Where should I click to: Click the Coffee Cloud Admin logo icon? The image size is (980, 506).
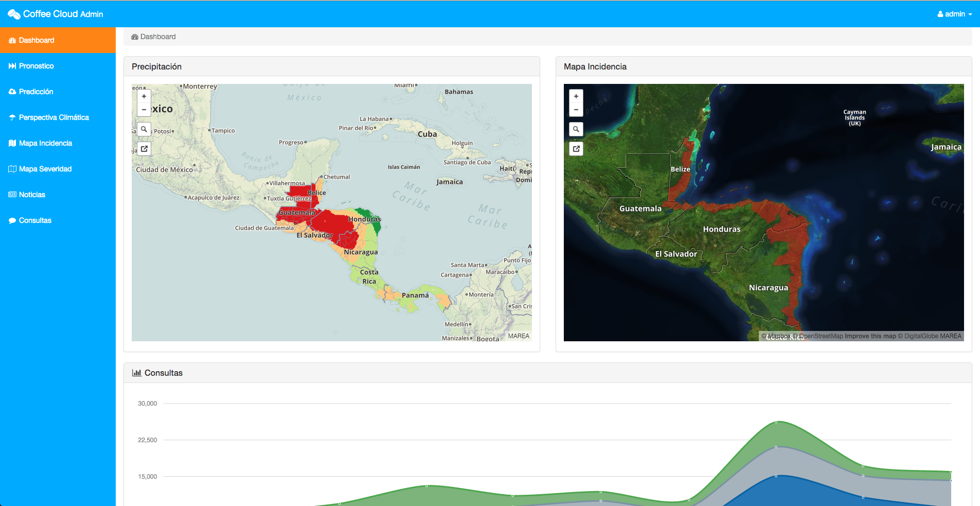coord(14,14)
